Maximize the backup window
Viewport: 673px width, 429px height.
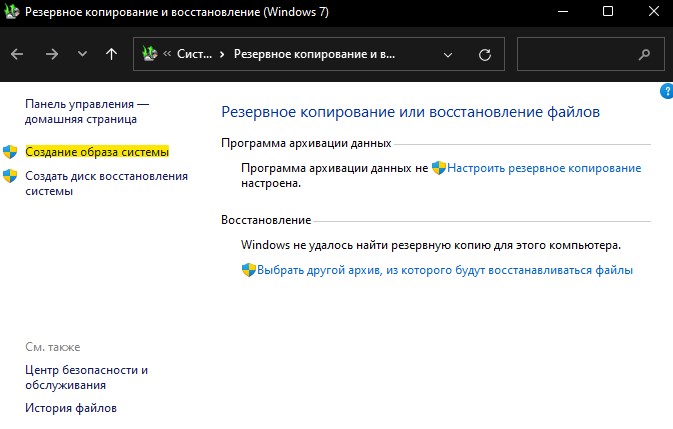pos(608,11)
